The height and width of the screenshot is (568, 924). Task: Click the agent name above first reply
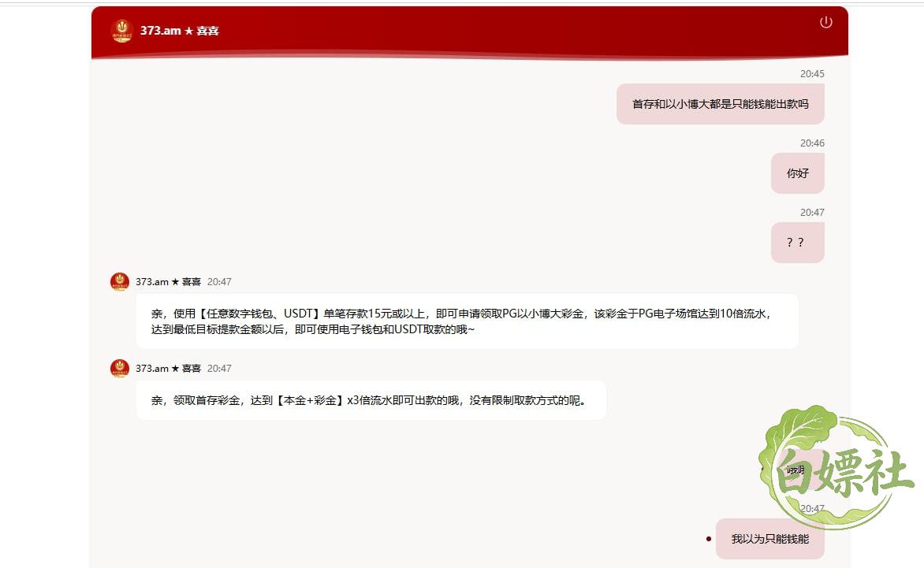click(168, 281)
